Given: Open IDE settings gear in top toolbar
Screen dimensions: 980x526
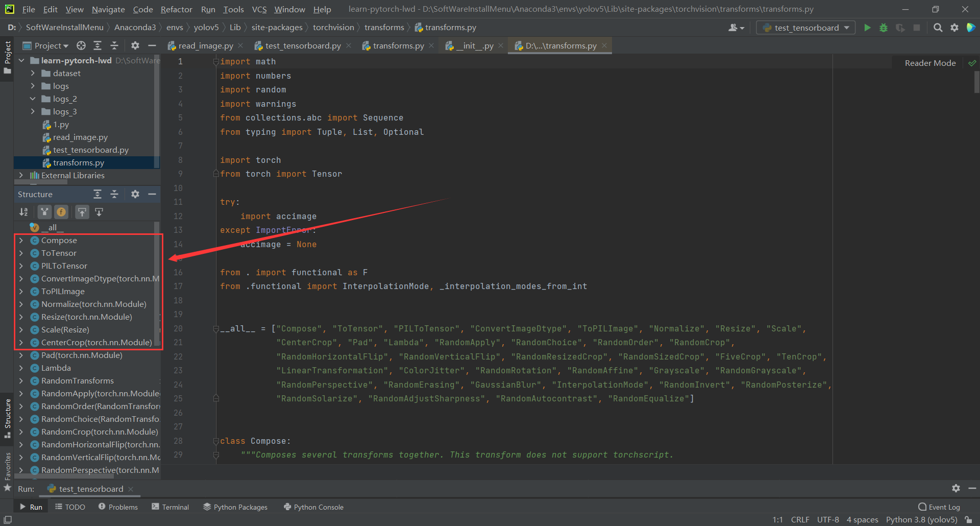Looking at the screenshot, I should click(954, 28).
